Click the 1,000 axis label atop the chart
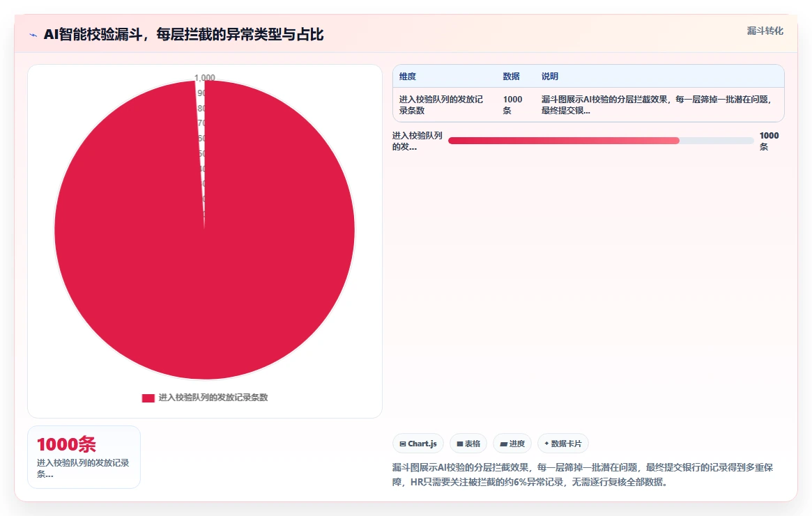Screen dimensions: 812x516 (204, 77)
